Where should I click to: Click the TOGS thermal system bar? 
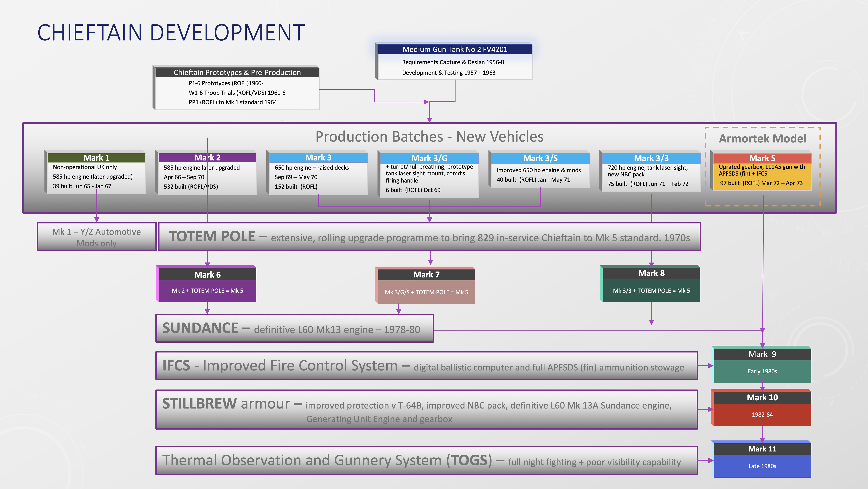coord(427,461)
